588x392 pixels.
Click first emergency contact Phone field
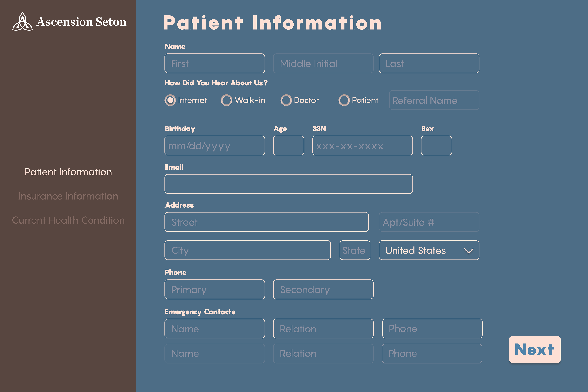(x=432, y=329)
